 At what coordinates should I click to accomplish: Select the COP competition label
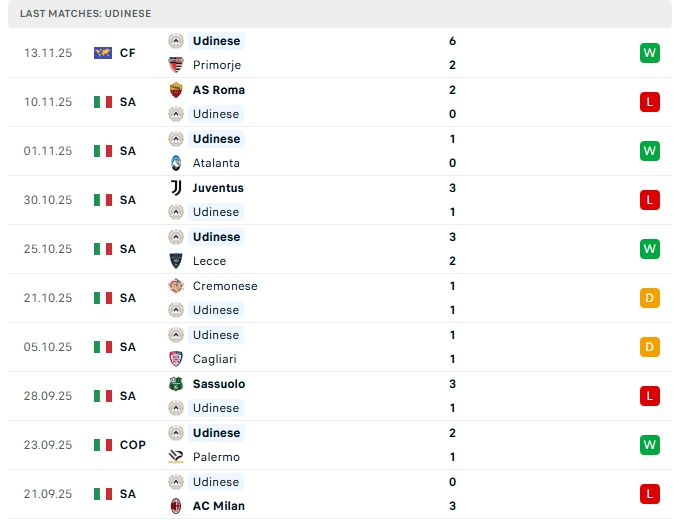click(132, 445)
